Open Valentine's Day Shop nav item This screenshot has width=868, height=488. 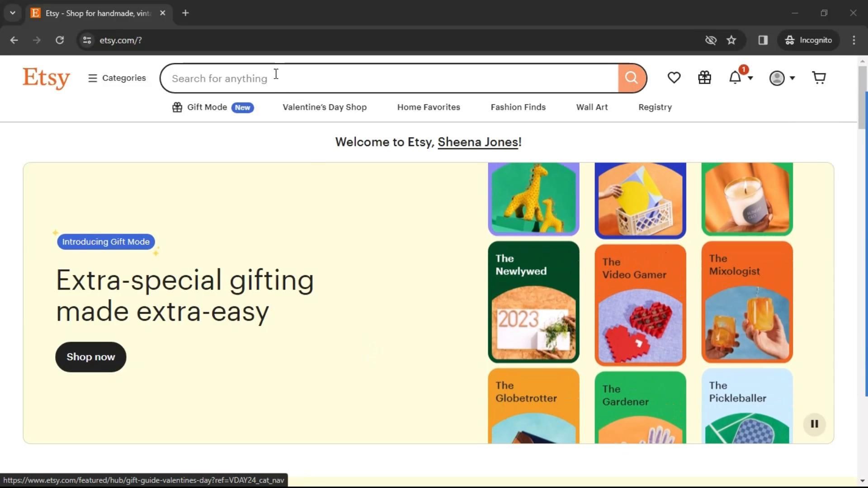(325, 107)
